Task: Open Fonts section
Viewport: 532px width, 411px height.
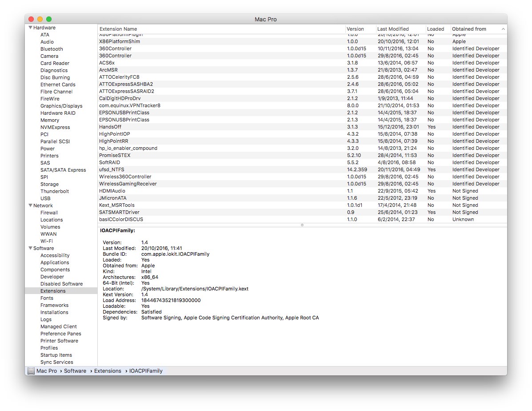Action: point(47,298)
